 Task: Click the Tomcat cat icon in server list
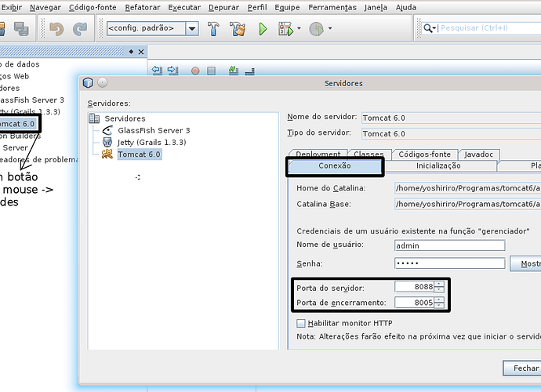107,154
